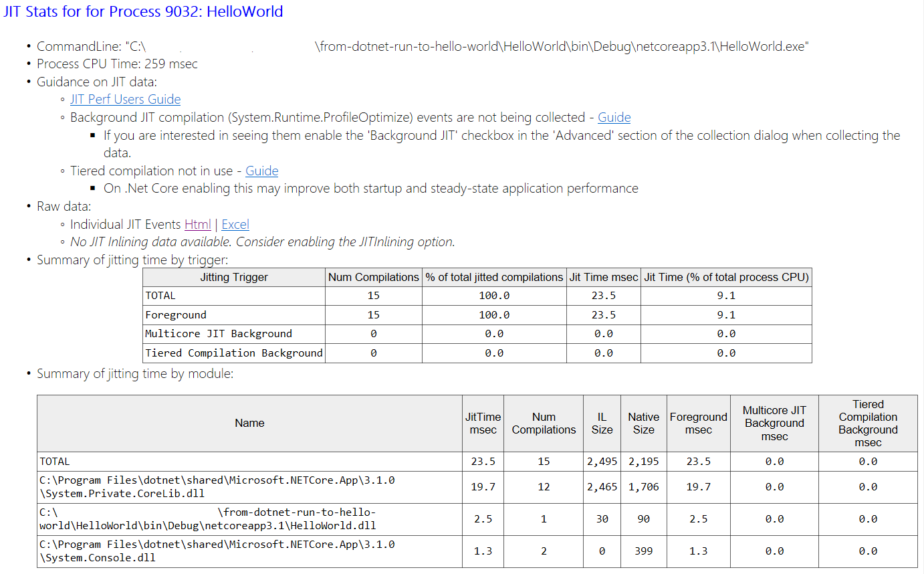The image size is (924, 574).
Task: Open the JIT Perf Users Guide link
Action: coord(125,99)
